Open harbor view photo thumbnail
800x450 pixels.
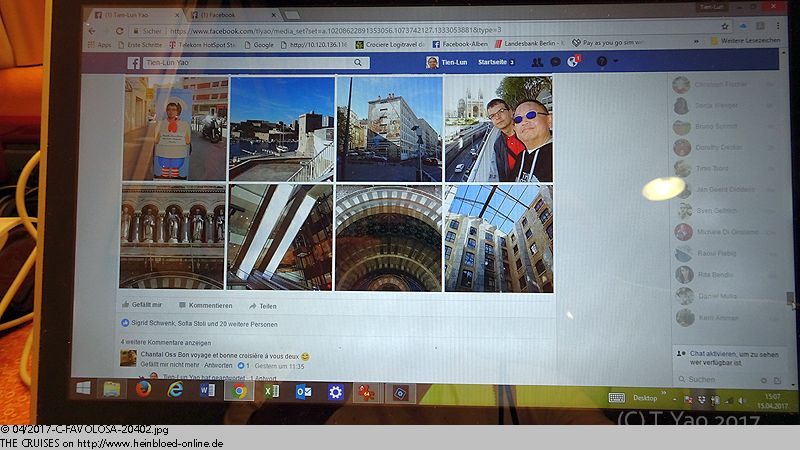pos(282,129)
